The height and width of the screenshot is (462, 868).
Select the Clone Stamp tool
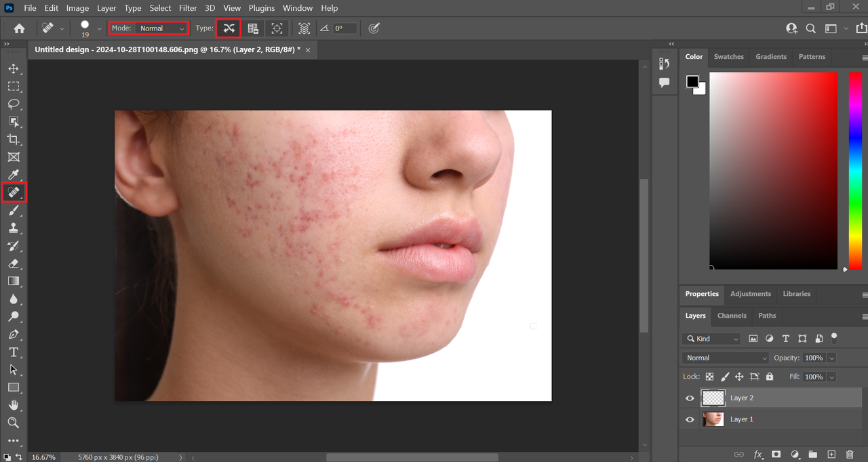click(x=14, y=228)
